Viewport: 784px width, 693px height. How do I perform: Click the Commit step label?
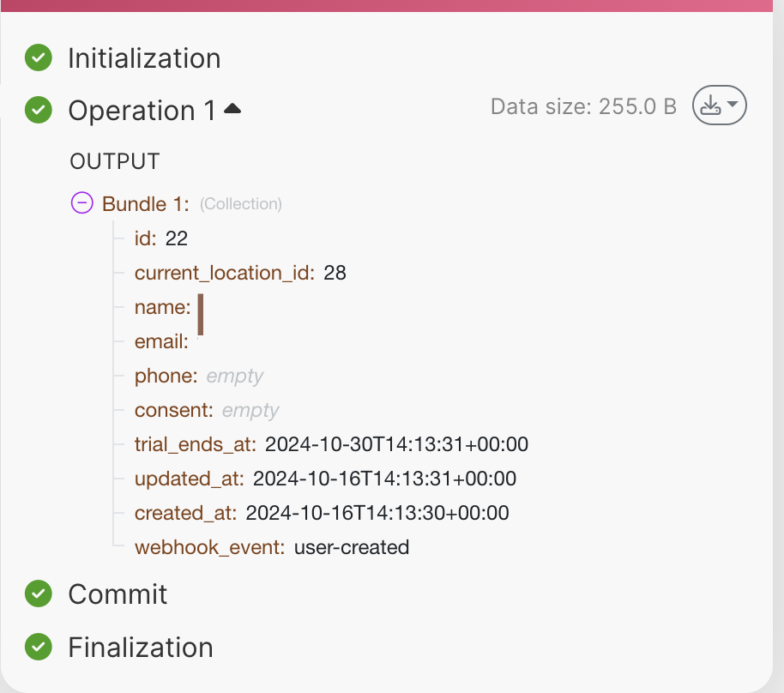pos(118,594)
